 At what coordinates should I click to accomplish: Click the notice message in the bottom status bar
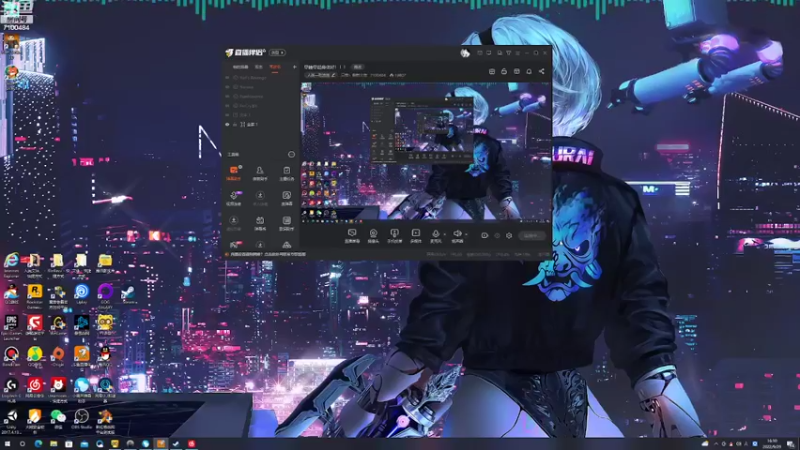point(268,254)
